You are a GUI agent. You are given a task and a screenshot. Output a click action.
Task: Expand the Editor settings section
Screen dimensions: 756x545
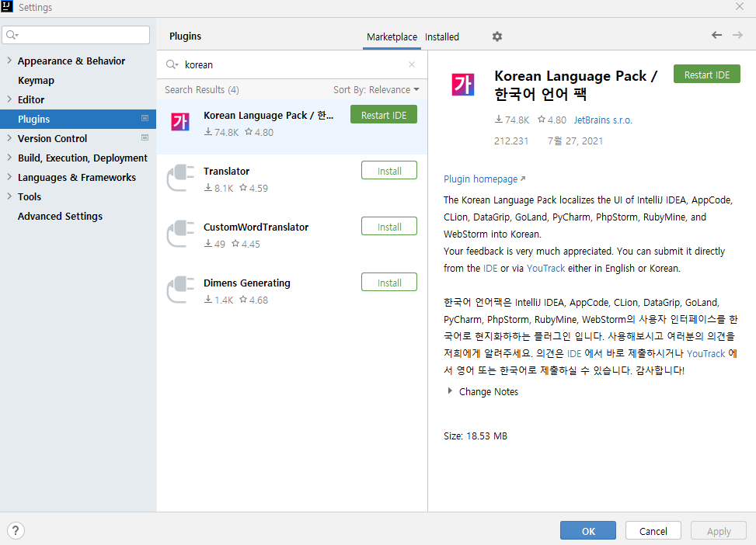(9, 99)
